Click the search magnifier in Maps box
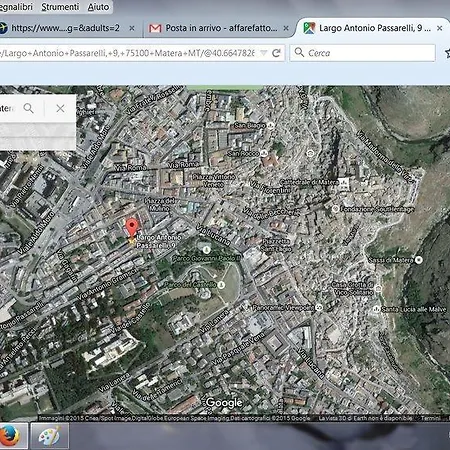 (x=29, y=108)
